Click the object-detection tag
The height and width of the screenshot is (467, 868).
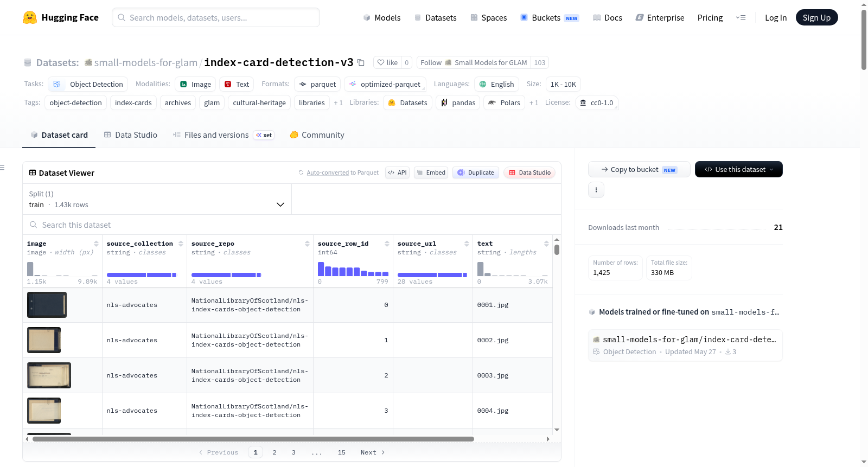pos(76,103)
